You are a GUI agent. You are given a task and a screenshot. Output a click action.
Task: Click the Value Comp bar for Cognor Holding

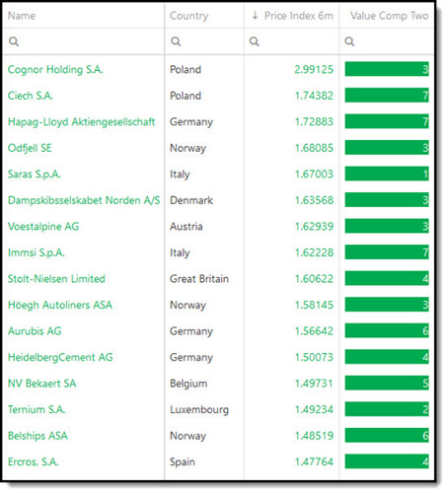[387, 69]
